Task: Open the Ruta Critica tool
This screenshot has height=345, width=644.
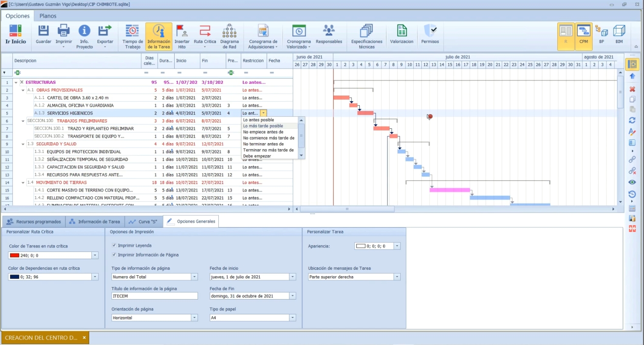Action: pyautogui.click(x=205, y=31)
